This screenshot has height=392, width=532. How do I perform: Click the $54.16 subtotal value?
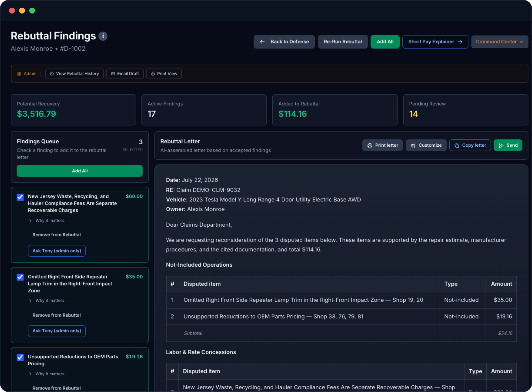click(505, 333)
